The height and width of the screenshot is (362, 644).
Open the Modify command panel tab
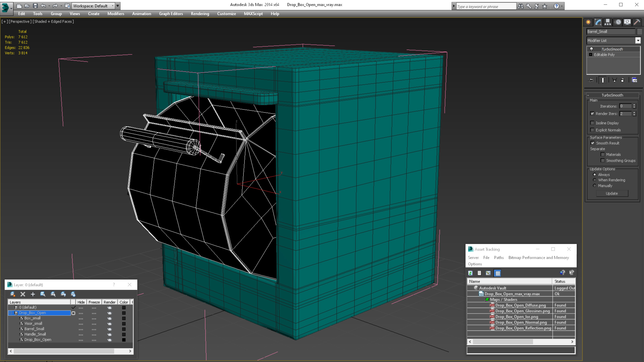(598, 22)
